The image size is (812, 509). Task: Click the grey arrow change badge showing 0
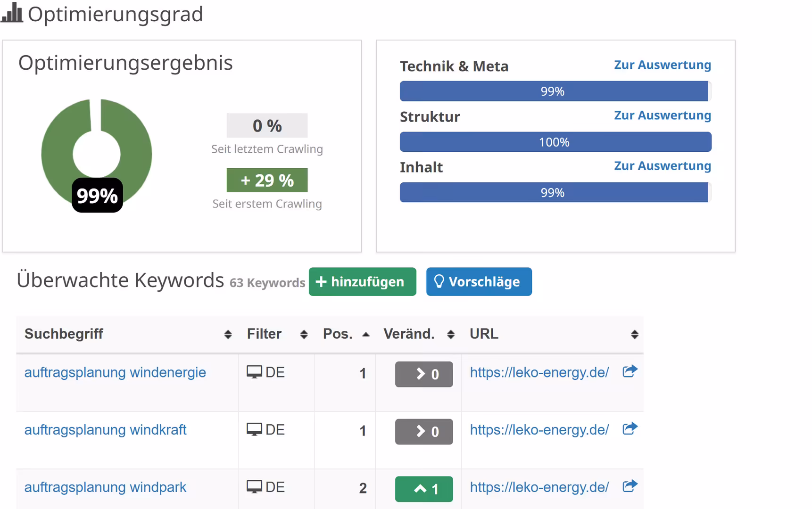pyautogui.click(x=423, y=374)
